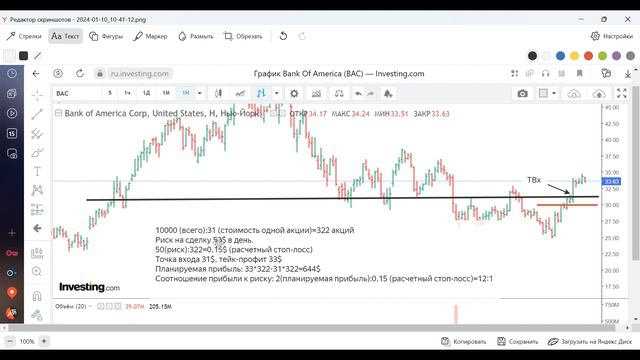Collapse the Bank of America legend

click(x=58, y=113)
